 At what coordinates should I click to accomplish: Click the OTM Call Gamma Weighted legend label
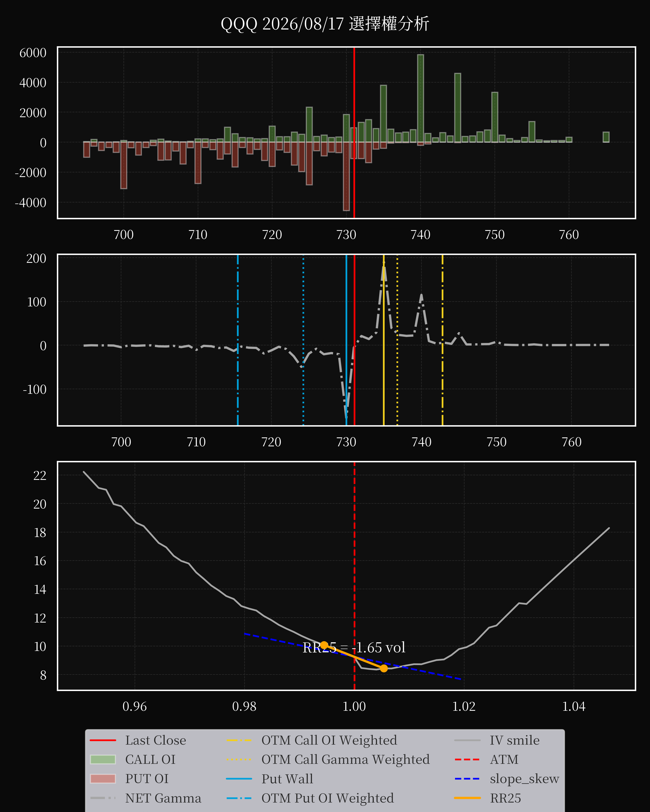[x=346, y=759]
